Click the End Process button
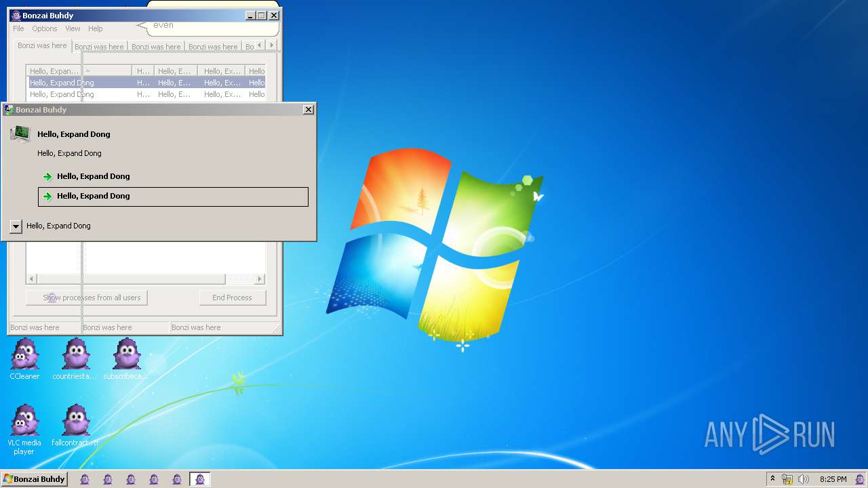The image size is (868, 488). click(232, 298)
